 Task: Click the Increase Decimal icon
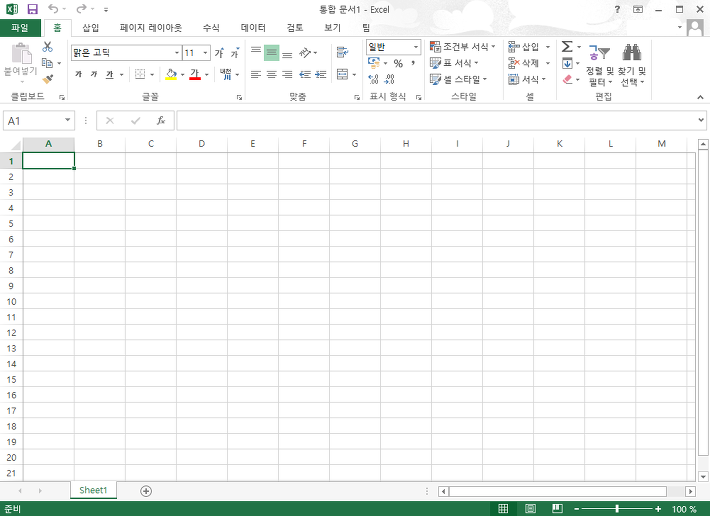pos(374,80)
